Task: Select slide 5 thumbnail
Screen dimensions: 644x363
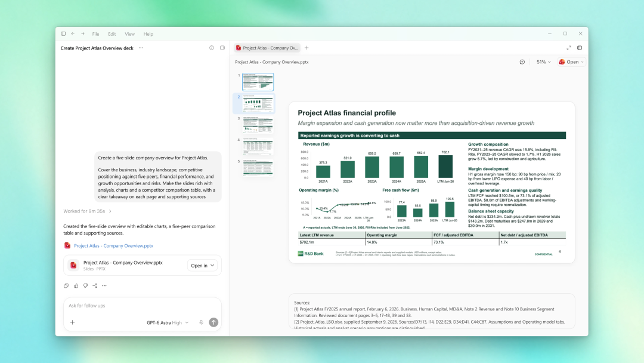Action: point(258,168)
